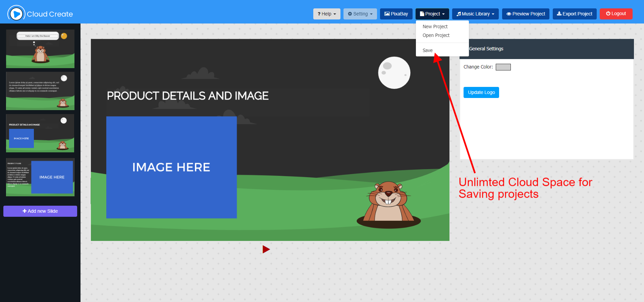Add a new slide
The height and width of the screenshot is (302, 644).
pos(40,211)
